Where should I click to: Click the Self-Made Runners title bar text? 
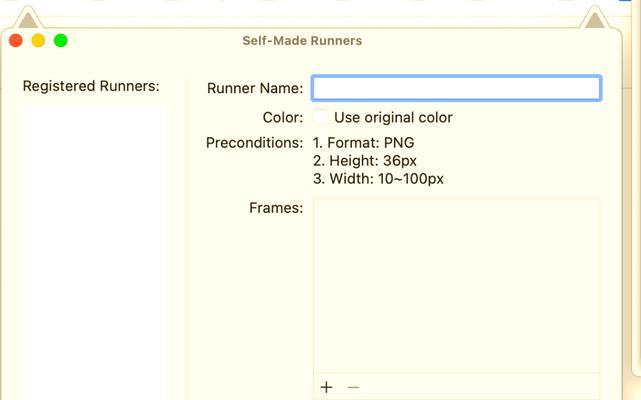[x=302, y=40]
